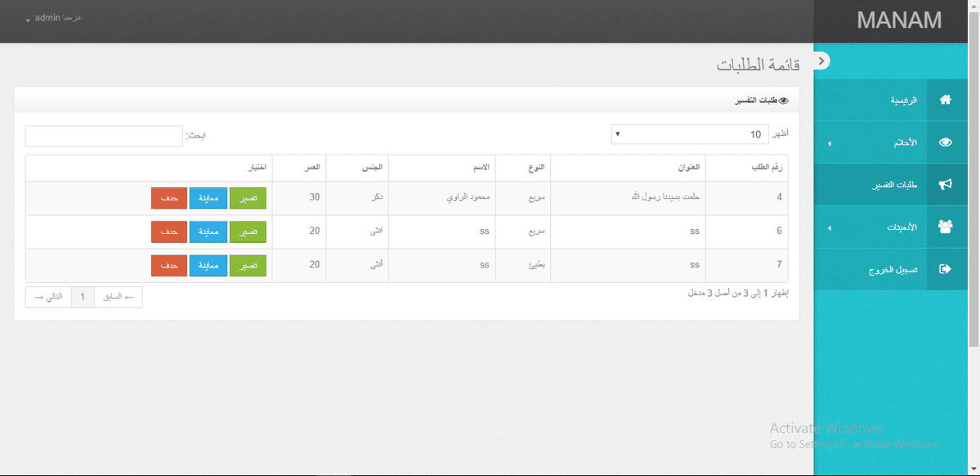Open the admin user dropdown caret
The image size is (980, 476).
28,20
